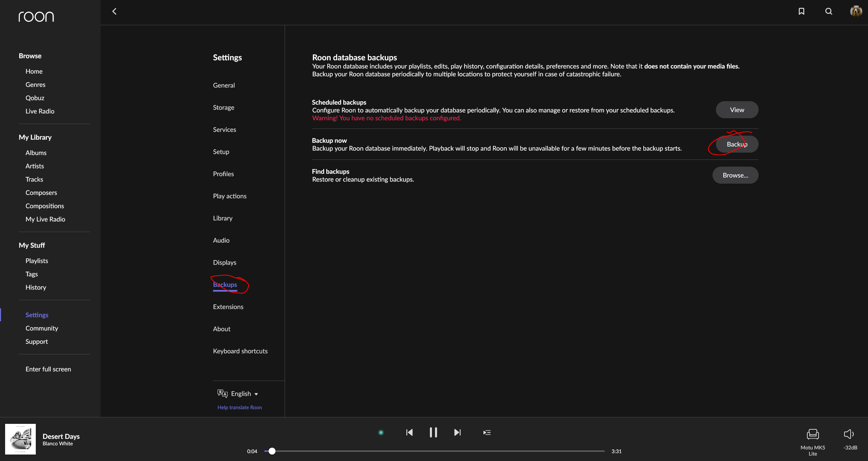
Task: Open Qobuz in the sidebar
Action: [x=35, y=98]
